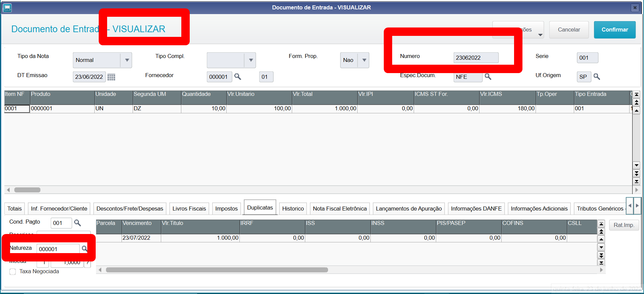Jump to top of Duplicatas grid
Screen dimensions: 644x294
pyautogui.click(x=601, y=224)
